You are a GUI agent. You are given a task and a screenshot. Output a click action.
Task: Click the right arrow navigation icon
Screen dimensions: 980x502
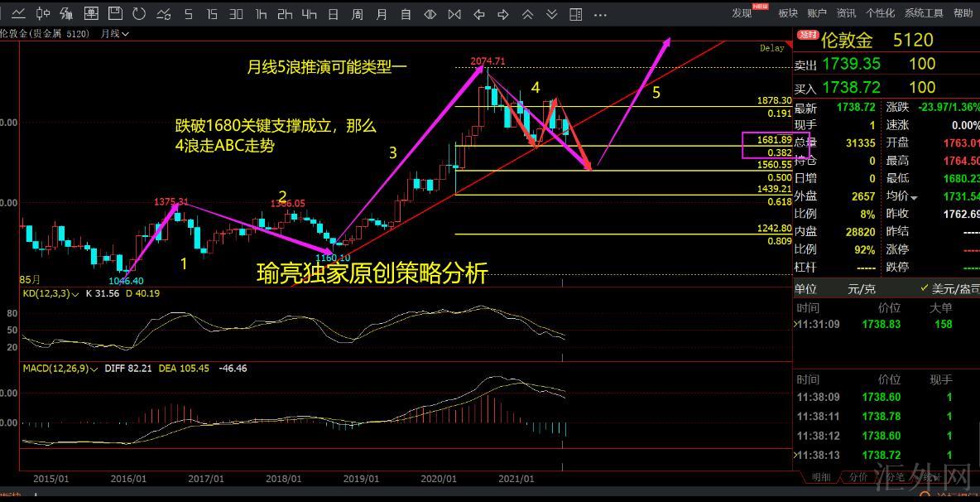503,13
